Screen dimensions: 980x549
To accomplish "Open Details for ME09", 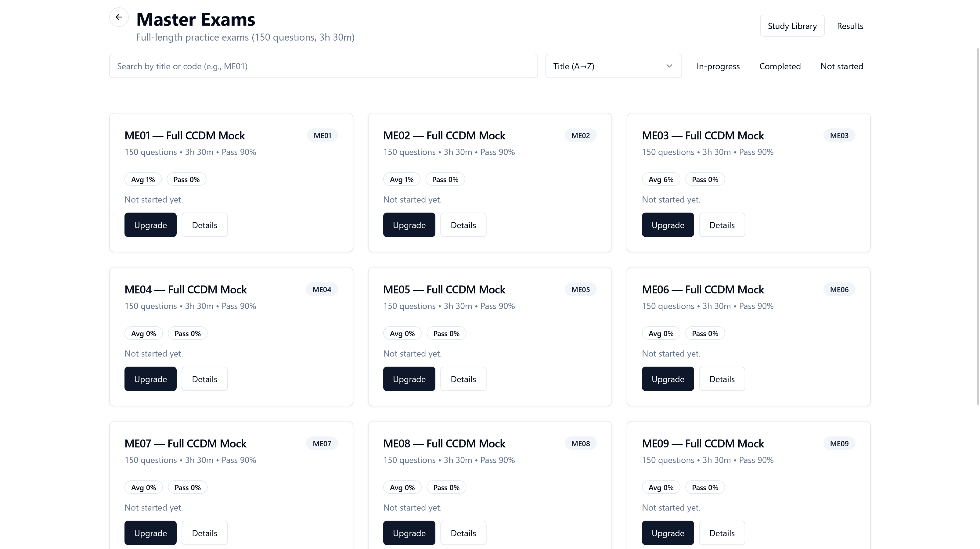I will coord(722,533).
